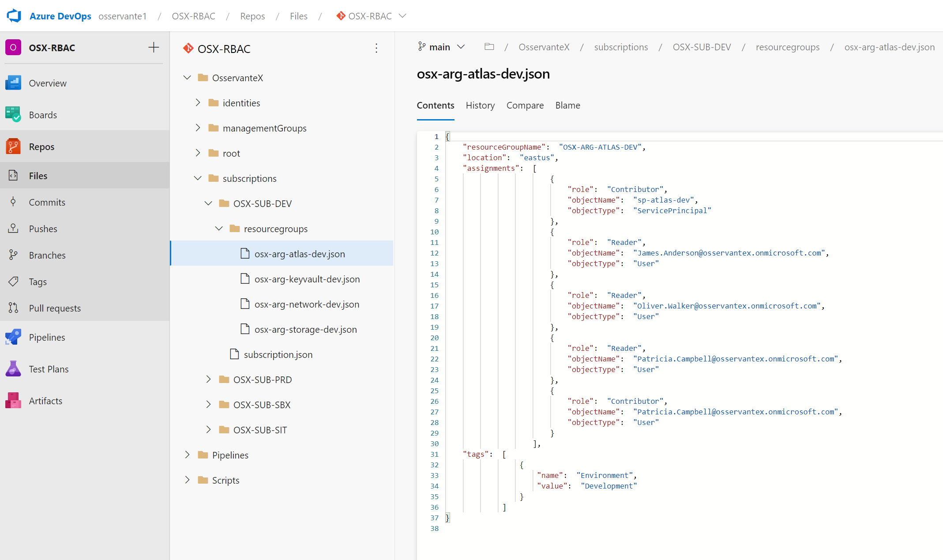Collapse the OSX-SUB-DEV folder
Viewport: 943px width, 560px height.
click(208, 203)
